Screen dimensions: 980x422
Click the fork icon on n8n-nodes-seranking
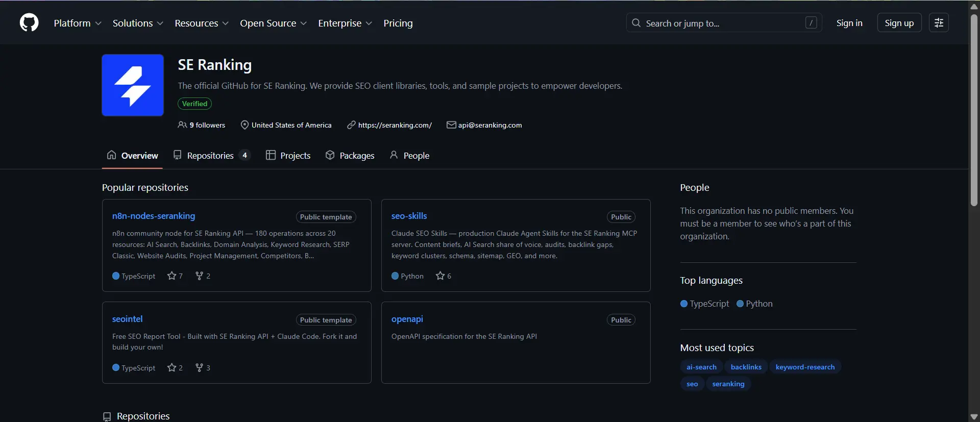[x=199, y=276]
